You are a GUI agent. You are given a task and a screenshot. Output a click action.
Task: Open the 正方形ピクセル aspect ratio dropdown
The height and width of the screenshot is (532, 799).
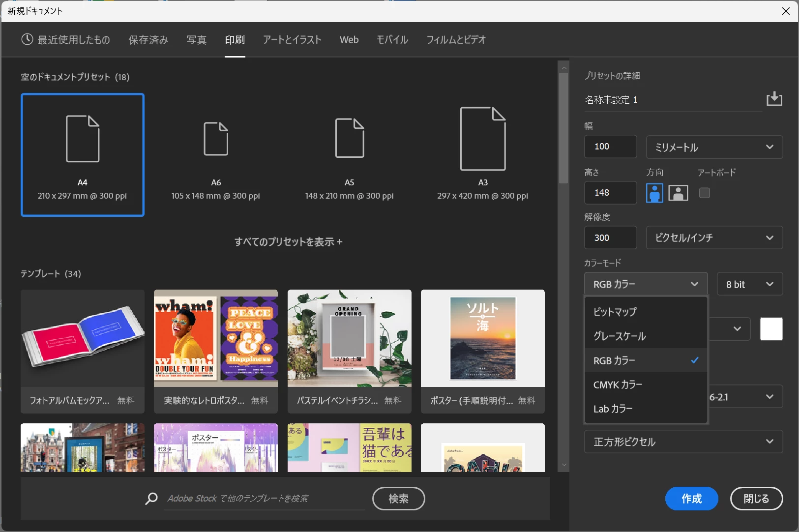point(683,442)
